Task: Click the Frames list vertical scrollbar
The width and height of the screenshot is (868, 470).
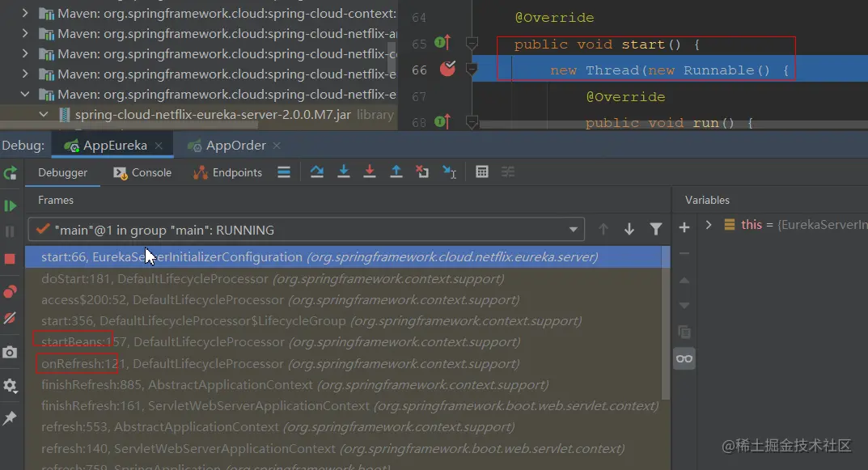Action: [x=666, y=324]
